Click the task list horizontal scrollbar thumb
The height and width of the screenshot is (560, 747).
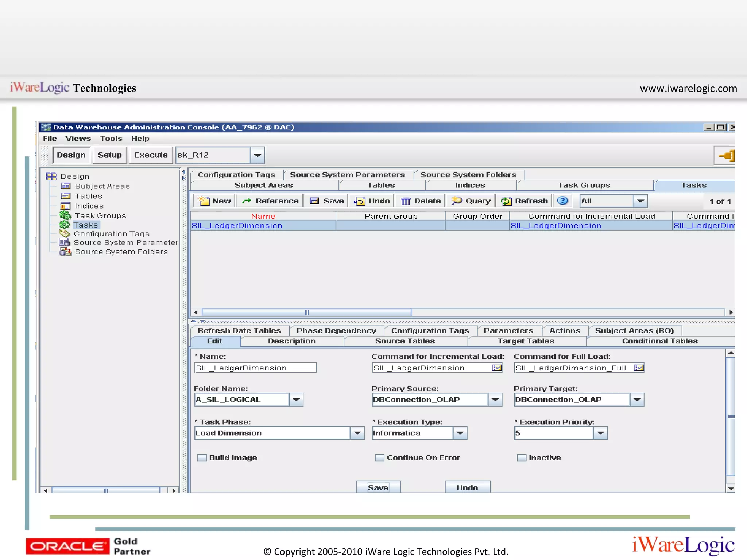306,312
